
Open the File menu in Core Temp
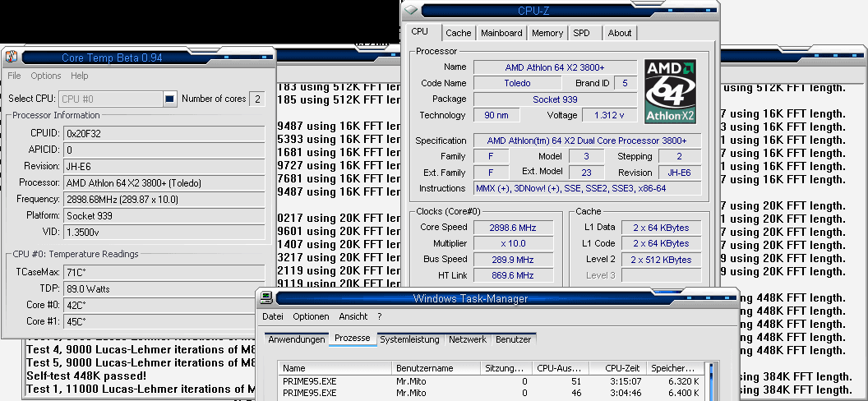15,76
